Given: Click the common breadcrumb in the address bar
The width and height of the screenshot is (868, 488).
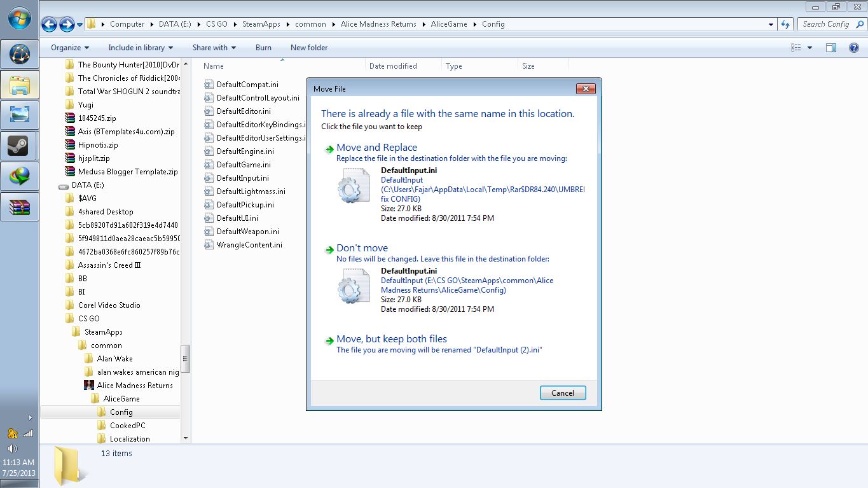Looking at the screenshot, I should [x=310, y=24].
